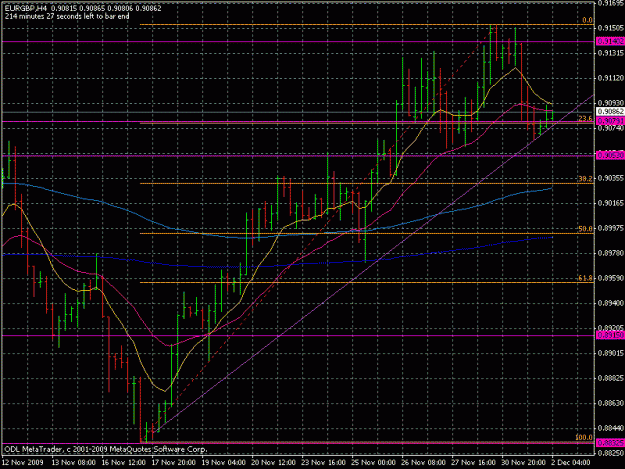Click time axis label '30 Nov 20:00'
This screenshot has width=625, height=469.
pos(523,463)
